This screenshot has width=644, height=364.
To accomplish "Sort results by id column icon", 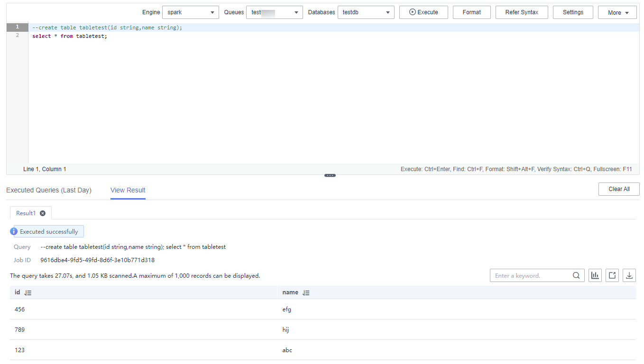I will click(x=28, y=293).
